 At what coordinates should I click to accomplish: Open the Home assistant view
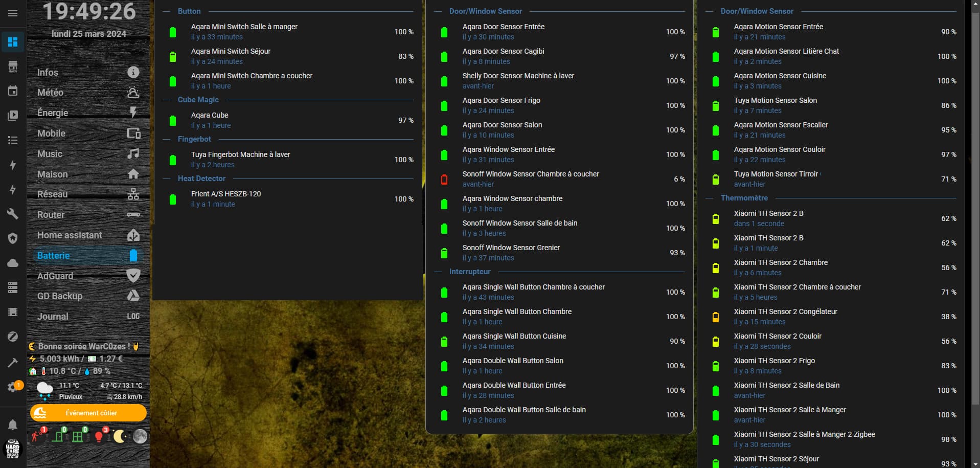tap(88, 235)
